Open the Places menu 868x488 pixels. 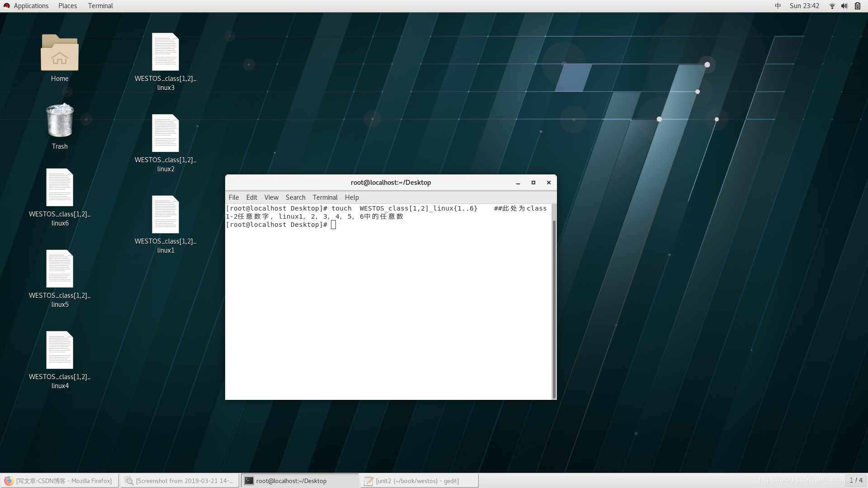(x=67, y=6)
